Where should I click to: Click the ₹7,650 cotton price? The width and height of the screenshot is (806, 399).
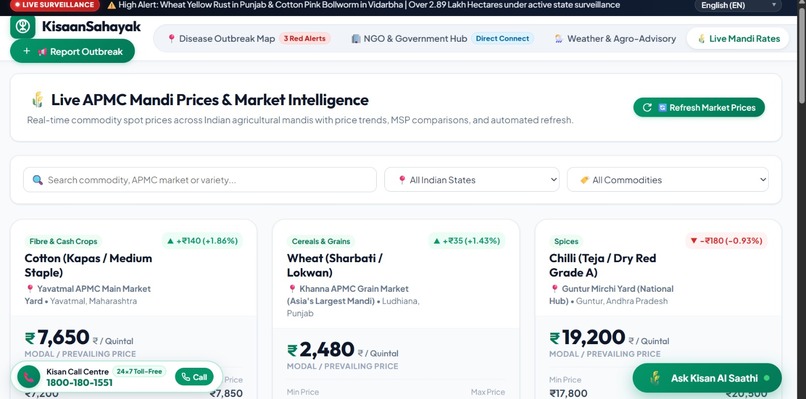57,337
